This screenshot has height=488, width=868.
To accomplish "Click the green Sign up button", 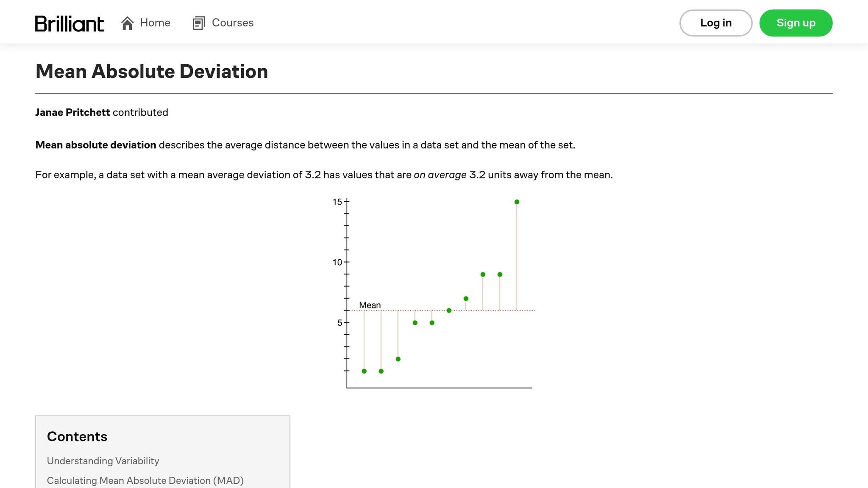I will tap(796, 23).
